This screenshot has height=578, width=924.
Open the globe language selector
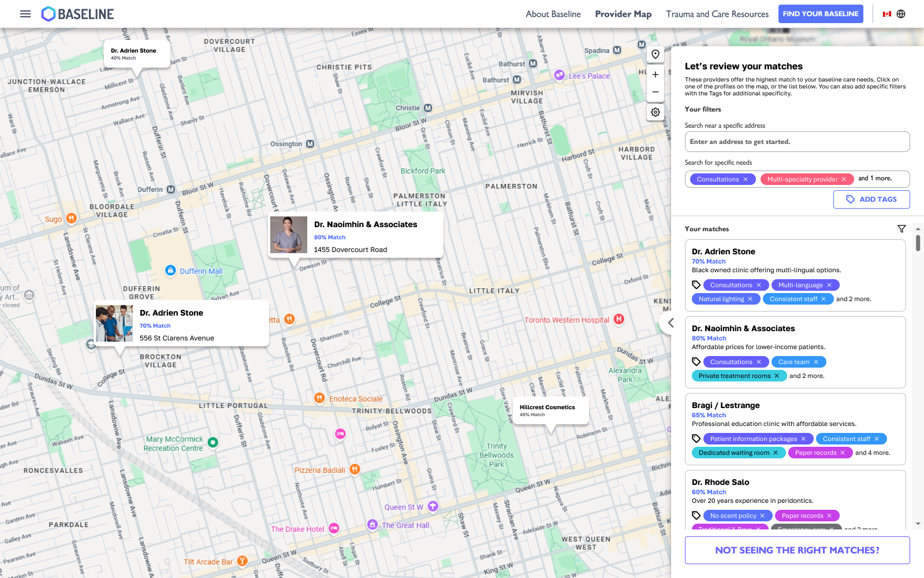[901, 14]
